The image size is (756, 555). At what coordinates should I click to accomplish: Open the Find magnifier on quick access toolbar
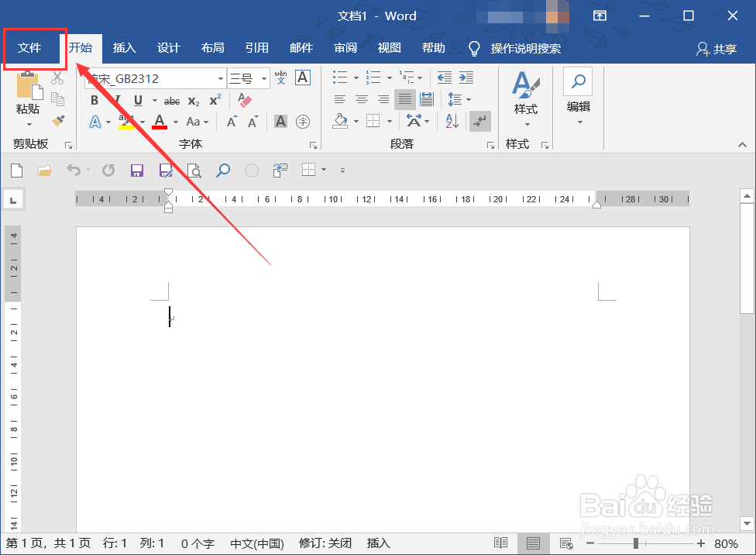tap(223, 170)
